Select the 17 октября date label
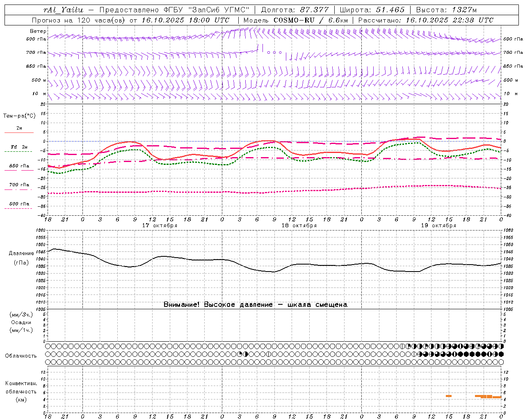This screenshot has width=525, height=420. pyautogui.click(x=160, y=226)
